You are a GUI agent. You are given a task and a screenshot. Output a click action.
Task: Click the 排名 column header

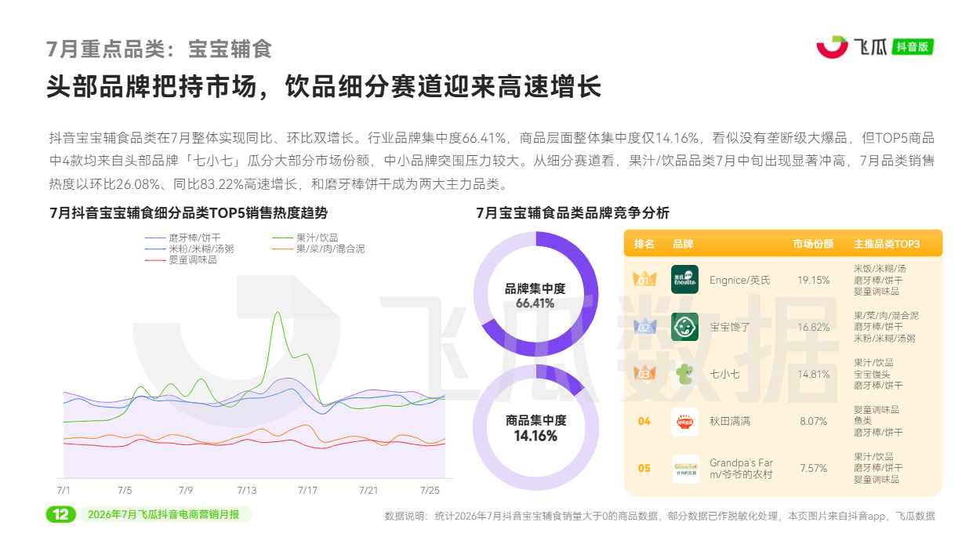coord(644,244)
